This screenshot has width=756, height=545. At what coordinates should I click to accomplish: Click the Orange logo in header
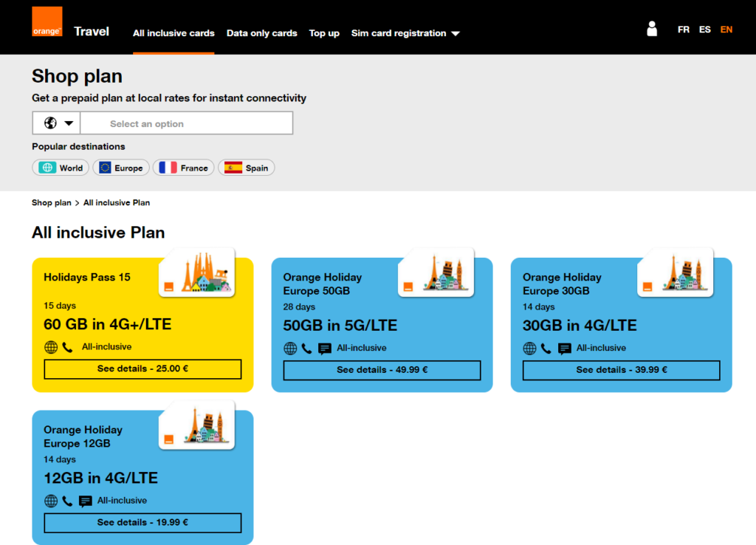coord(47,21)
